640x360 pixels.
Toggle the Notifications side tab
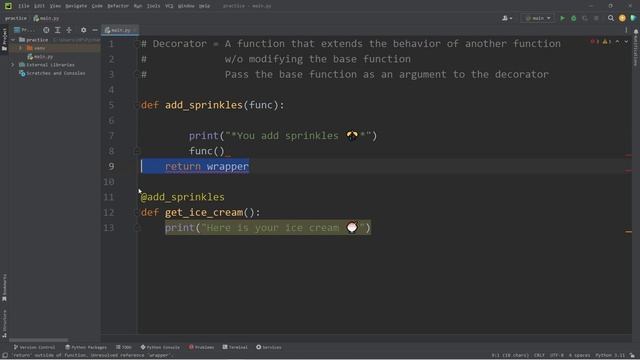pos(636,47)
